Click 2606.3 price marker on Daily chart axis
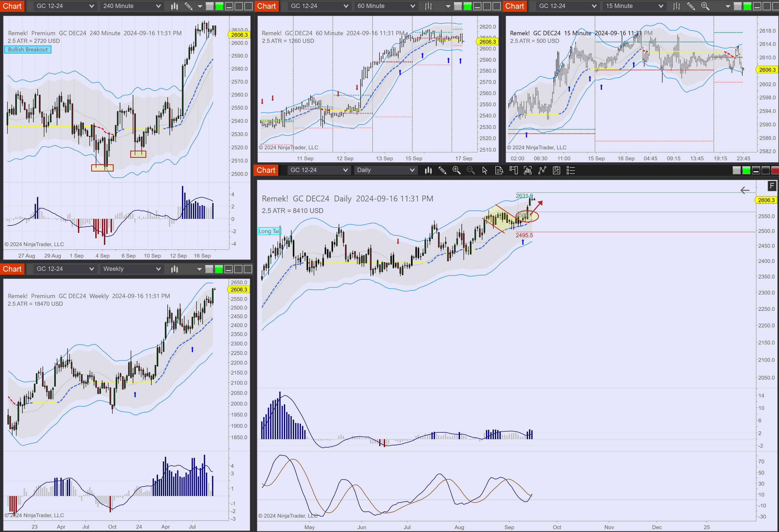 766,200
